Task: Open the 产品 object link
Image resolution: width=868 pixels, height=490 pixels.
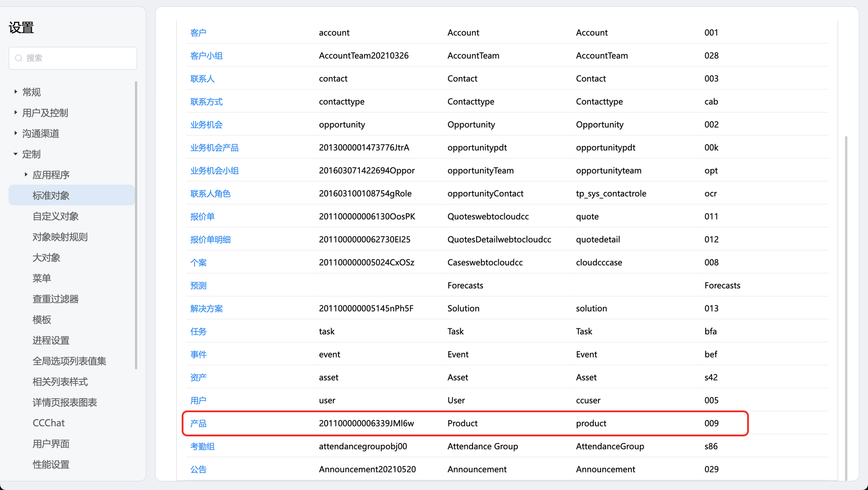Action: [x=198, y=424]
